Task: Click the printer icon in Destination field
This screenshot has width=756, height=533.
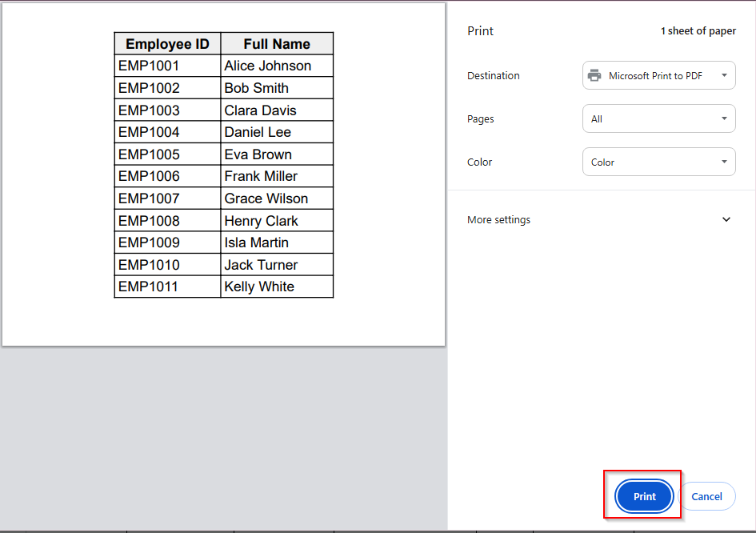Action: click(594, 76)
